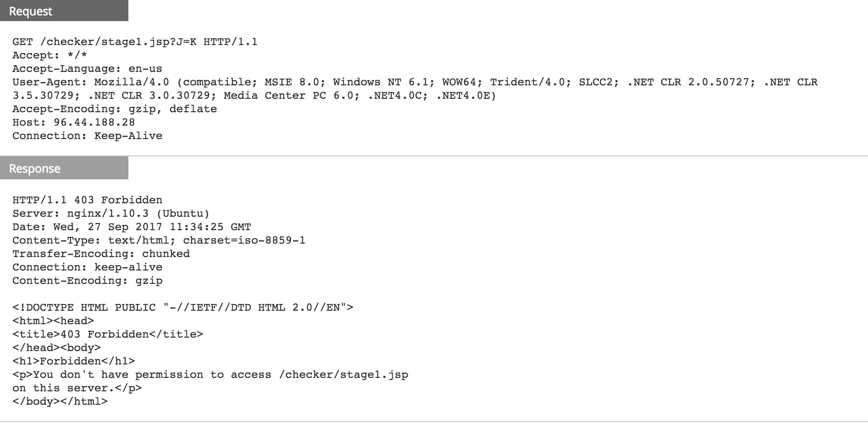Click the Accept-Encoding: gzip, deflate line
This screenshot has height=423, width=868.
tap(114, 109)
